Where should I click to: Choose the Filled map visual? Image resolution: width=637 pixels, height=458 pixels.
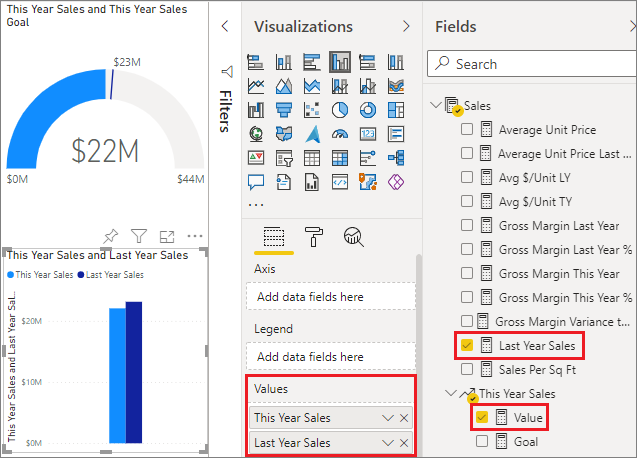pyautogui.click(x=284, y=134)
